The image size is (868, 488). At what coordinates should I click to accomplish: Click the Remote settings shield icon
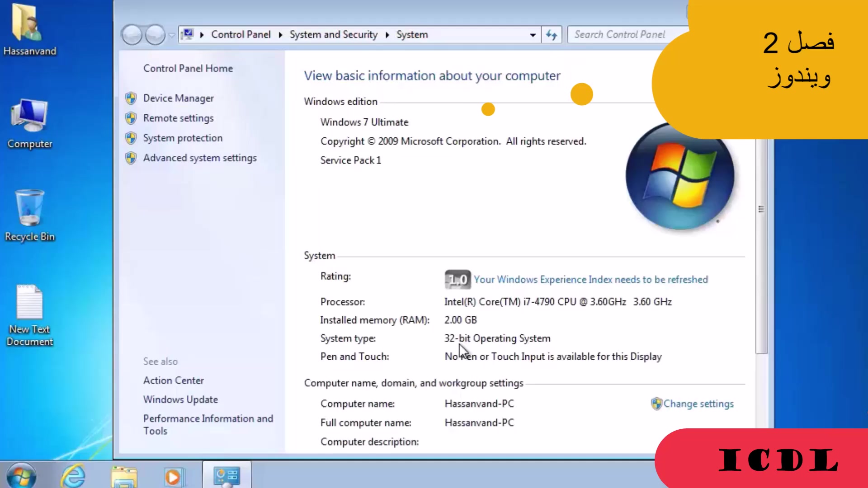pos(131,118)
